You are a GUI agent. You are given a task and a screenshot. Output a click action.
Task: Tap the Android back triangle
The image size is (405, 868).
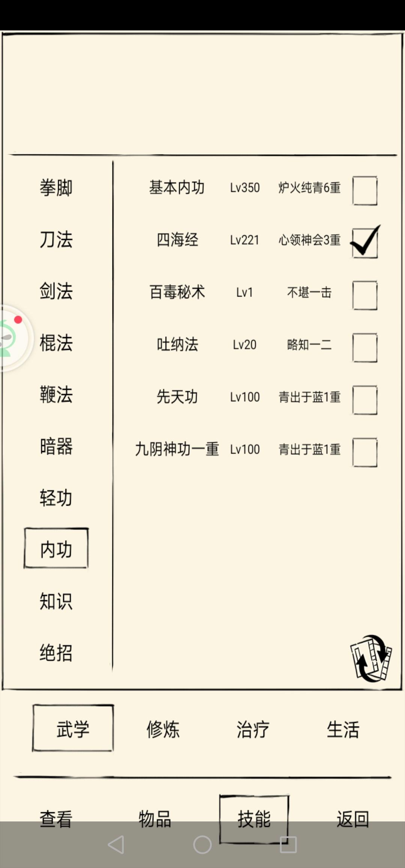click(116, 845)
